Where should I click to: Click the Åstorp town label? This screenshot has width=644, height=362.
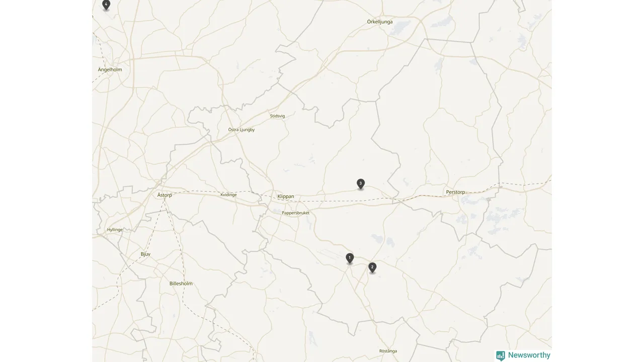pyautogui.click(x=165, y=195)
